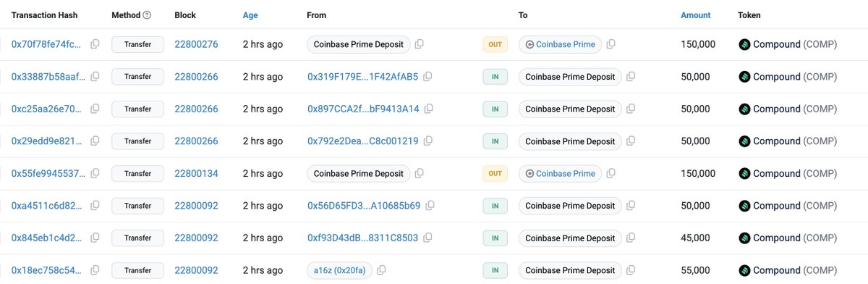Open sender address 0x56D65FD3...A10685b69
868x284 pixels.
point(364,206)
